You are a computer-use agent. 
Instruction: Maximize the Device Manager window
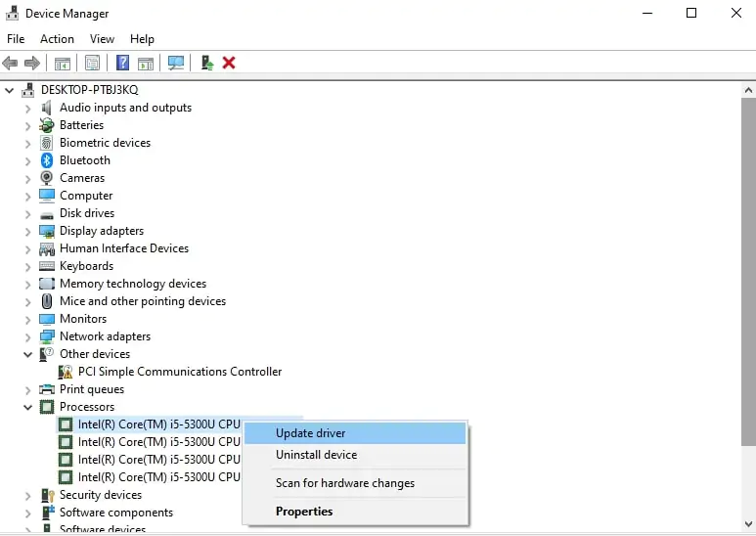(691, 13)
